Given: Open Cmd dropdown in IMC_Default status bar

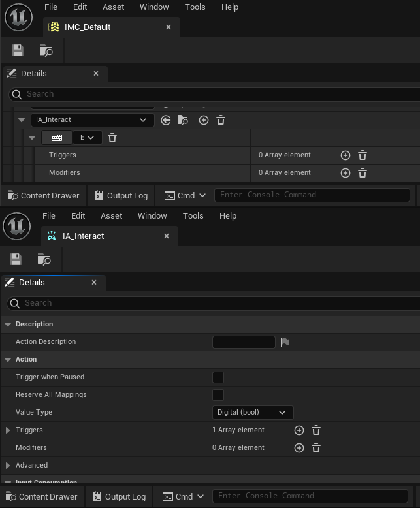Looking at the screenshot, I should (185, 196).
